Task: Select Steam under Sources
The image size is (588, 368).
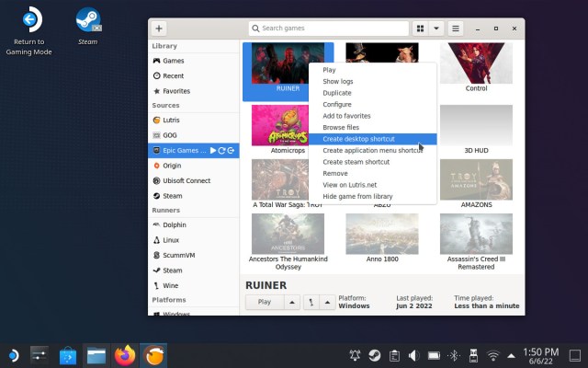Action: coord(194,196)
